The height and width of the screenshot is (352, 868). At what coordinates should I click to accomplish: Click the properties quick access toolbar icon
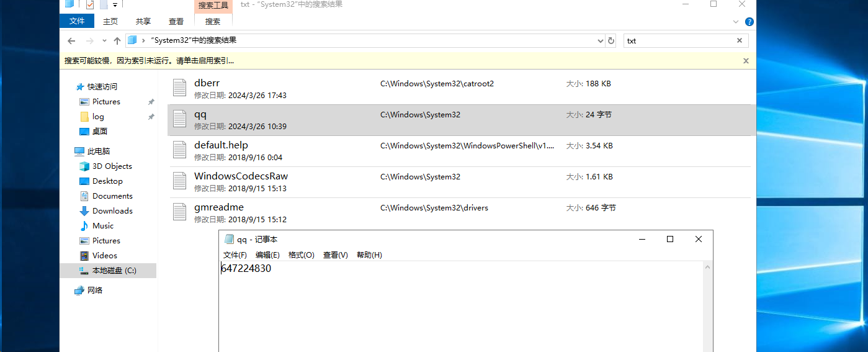coord(90,4)
